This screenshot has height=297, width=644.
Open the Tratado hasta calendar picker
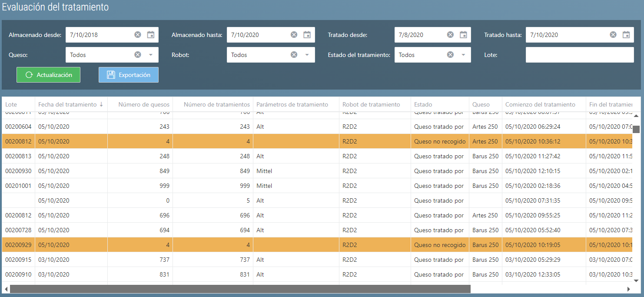(626, 35)
